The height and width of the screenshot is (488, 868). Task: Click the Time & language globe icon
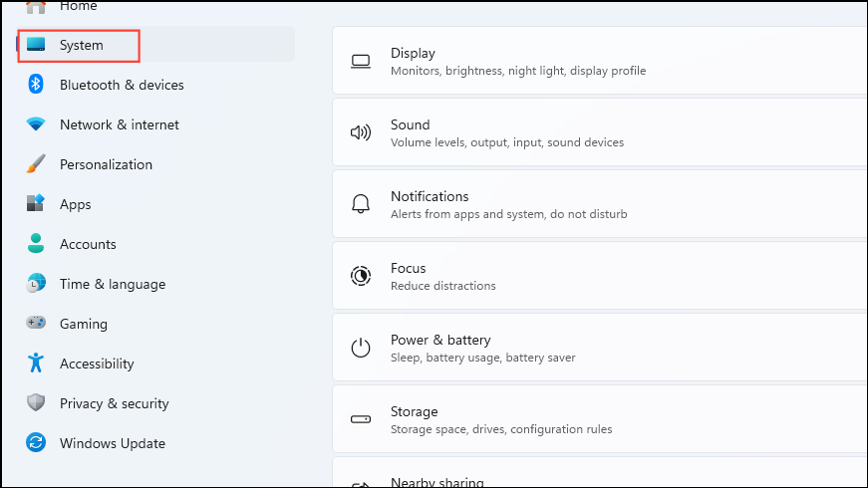click(x=36, y=284)
